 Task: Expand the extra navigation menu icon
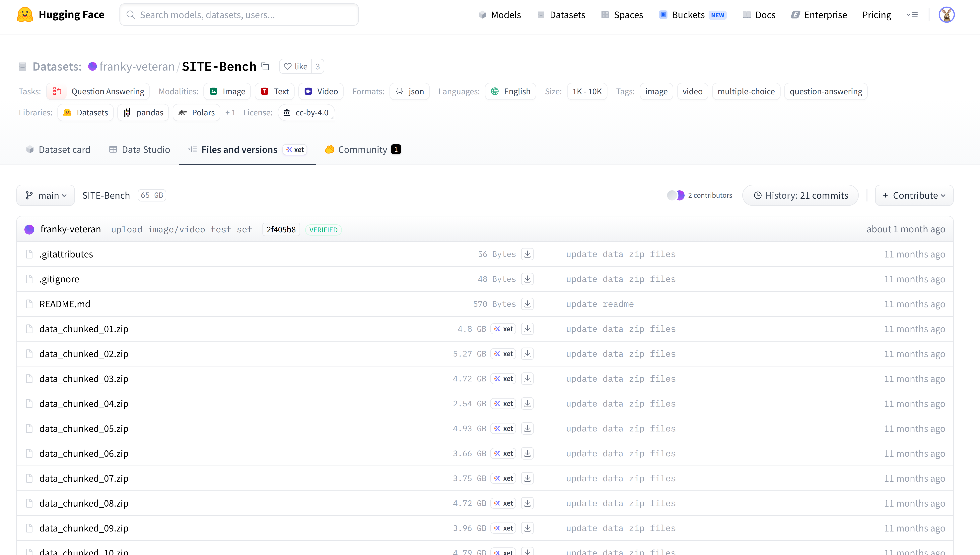click(912, 15)
